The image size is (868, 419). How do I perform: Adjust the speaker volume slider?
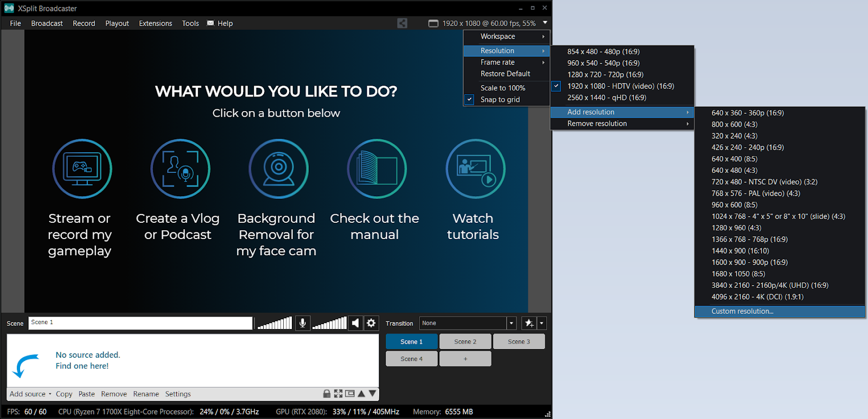[x=329, y=323]
